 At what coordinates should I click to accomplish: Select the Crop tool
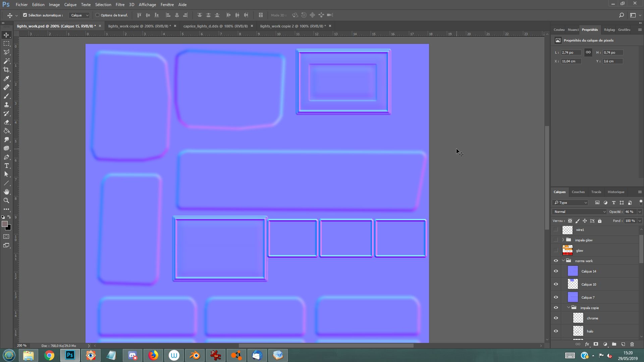(x=6, y=70)
